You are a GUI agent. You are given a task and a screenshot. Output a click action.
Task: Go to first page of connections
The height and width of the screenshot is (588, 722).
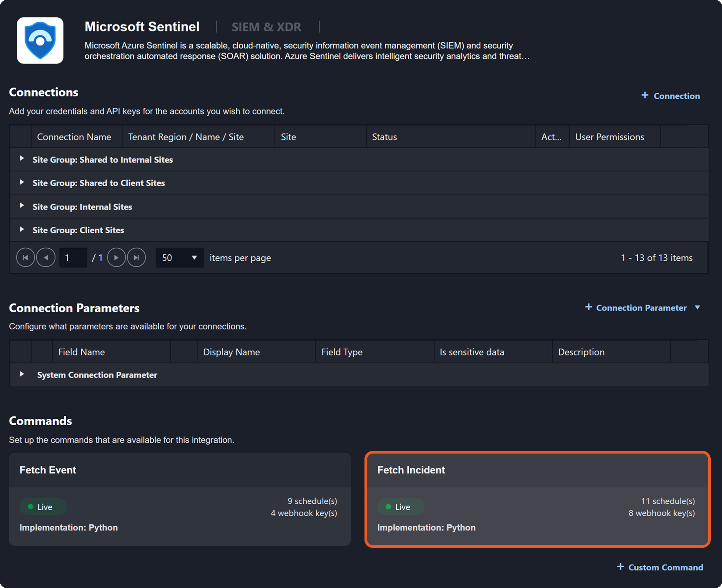[26, 258]
